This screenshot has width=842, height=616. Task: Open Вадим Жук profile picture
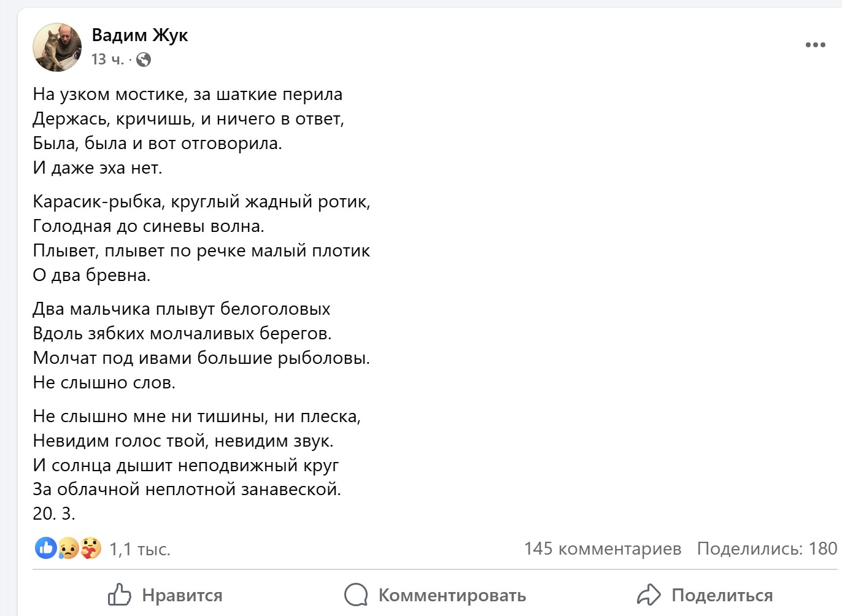click(x=57, y=47)
